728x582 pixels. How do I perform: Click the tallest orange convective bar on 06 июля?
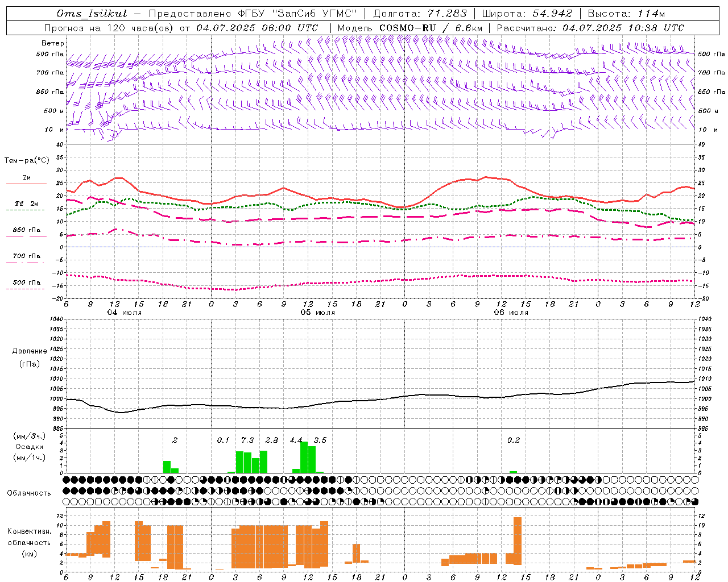(518, 541)
